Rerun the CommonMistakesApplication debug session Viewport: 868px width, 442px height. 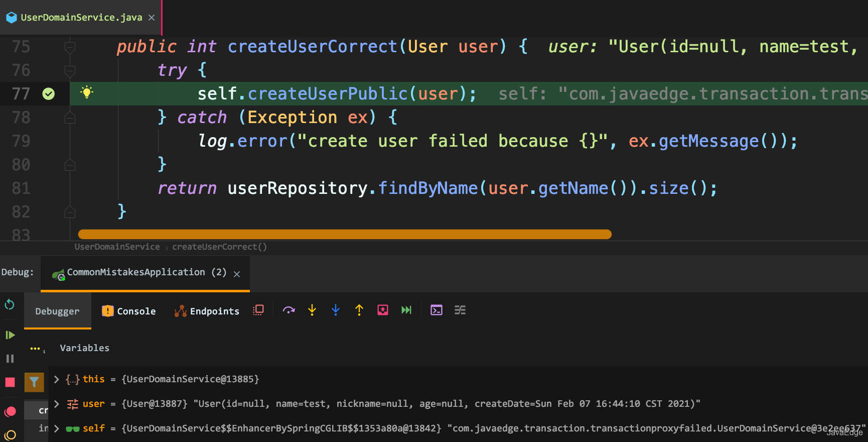[10, 304]
